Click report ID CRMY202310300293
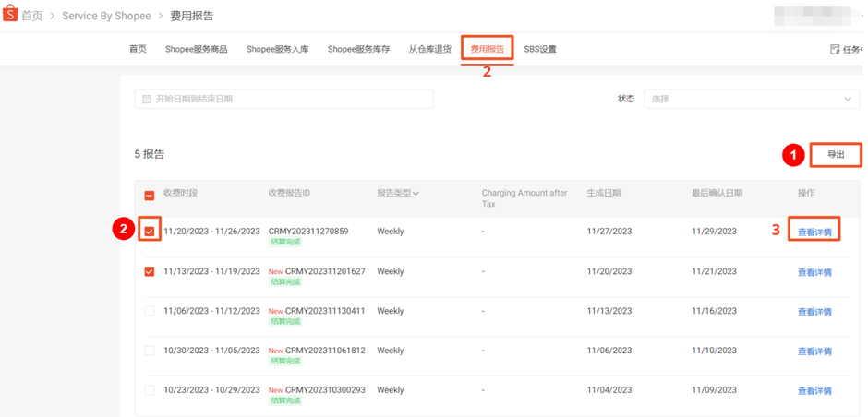 click(x=325, y=390)
